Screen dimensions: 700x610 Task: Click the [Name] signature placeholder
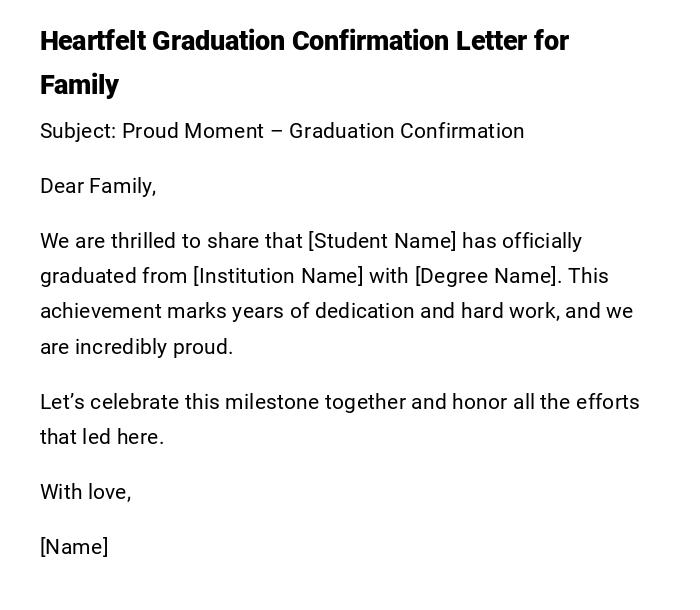pos(74,547)
